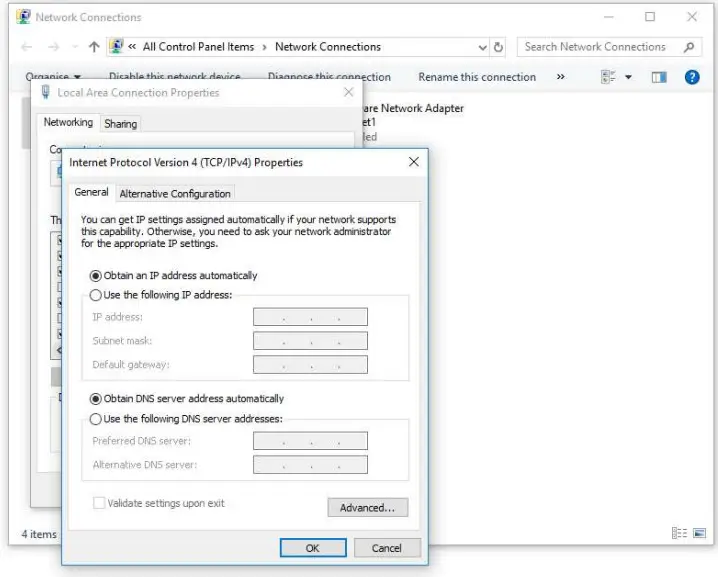Close the IPv4 Properties dialog

(413, 162)
